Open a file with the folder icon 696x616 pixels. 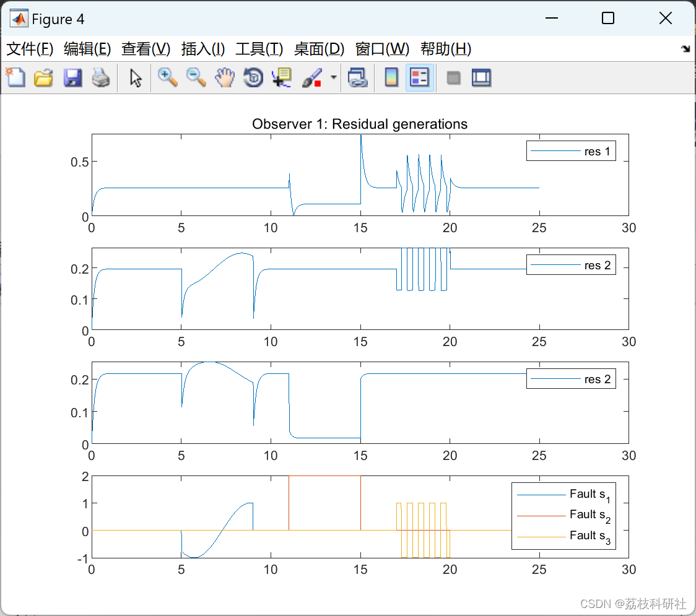(43, 77)
